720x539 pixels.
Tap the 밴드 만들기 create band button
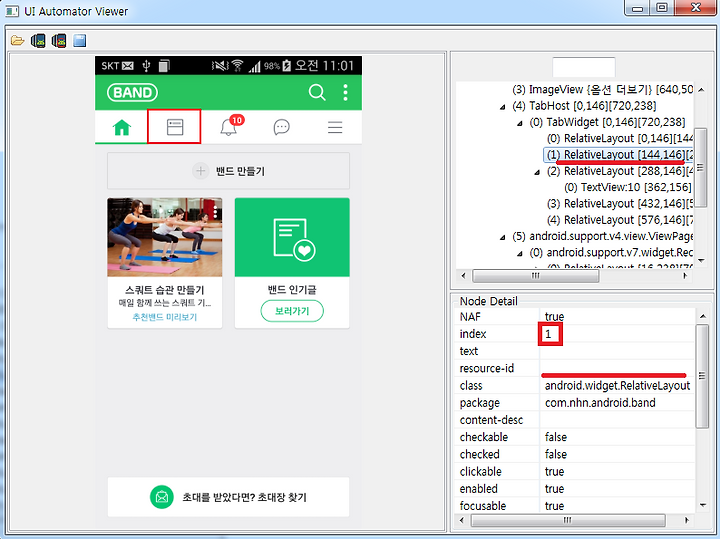pos(228,171)
